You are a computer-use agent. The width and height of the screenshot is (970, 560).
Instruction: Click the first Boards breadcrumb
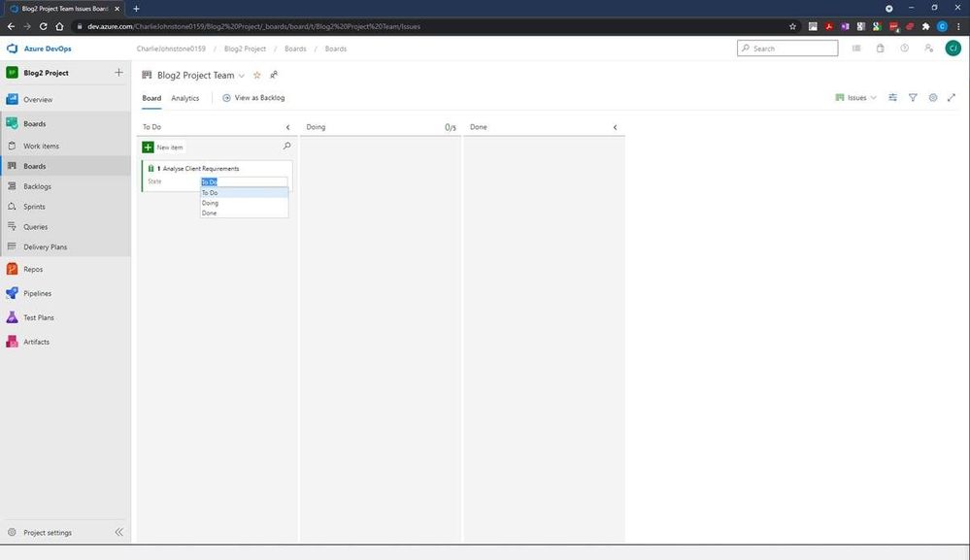click(x=295, y=49)
